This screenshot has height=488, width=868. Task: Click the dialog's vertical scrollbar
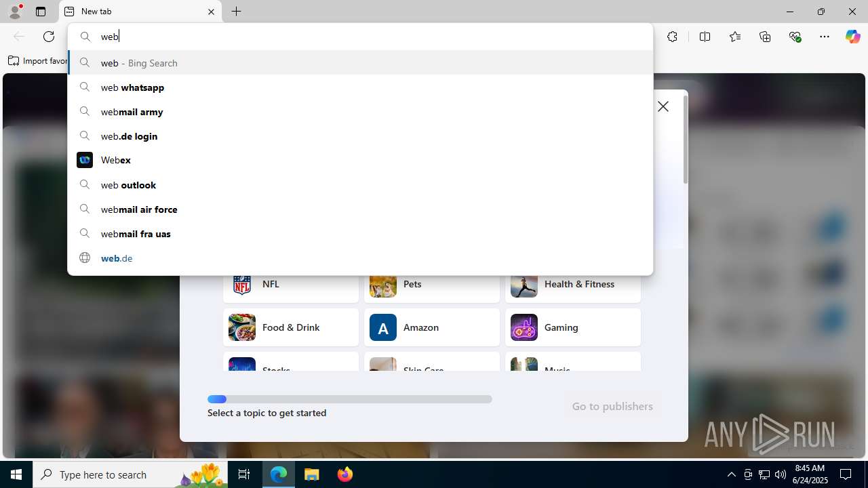(686, 139)
